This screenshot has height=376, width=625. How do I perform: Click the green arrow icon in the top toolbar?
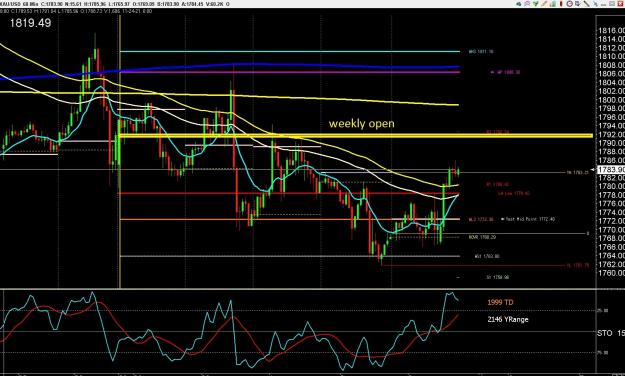click(536, 4)
